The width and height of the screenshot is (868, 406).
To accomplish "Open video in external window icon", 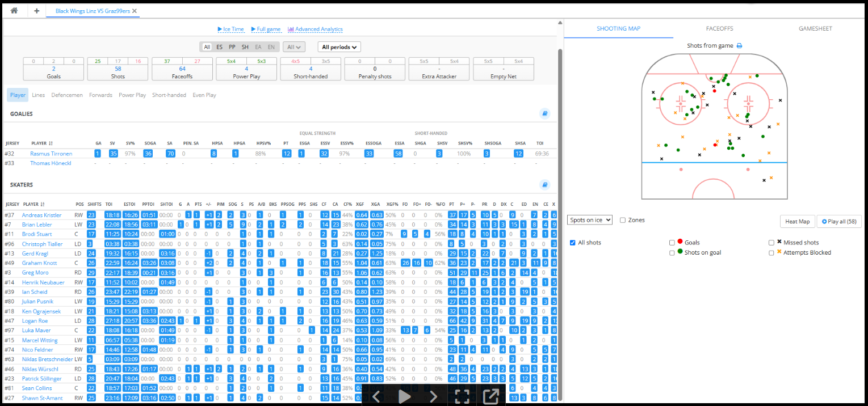I will pyautogui.click(x=490, y=396).
